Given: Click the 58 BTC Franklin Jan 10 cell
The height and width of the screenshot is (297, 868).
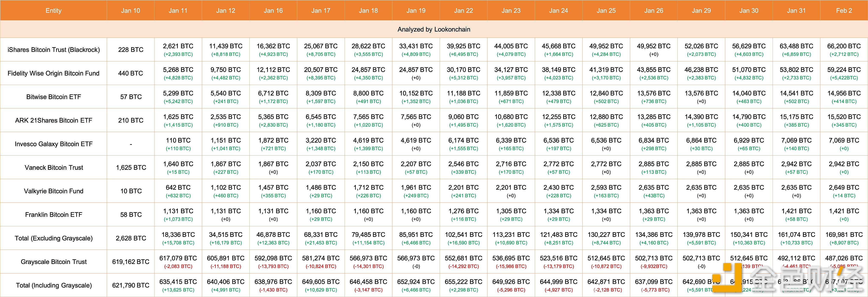Looking at the screenshot, I should pyautogui.click(x=131, y=214).
